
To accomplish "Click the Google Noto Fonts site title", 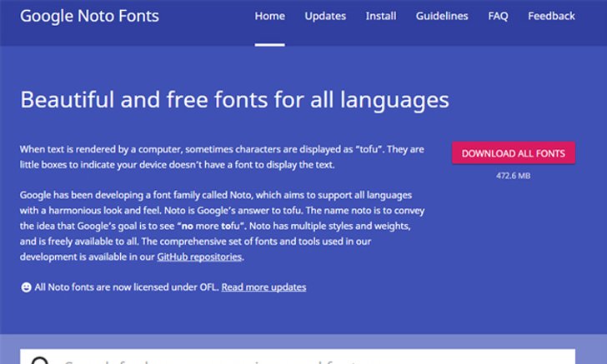I will click(89, 17).
